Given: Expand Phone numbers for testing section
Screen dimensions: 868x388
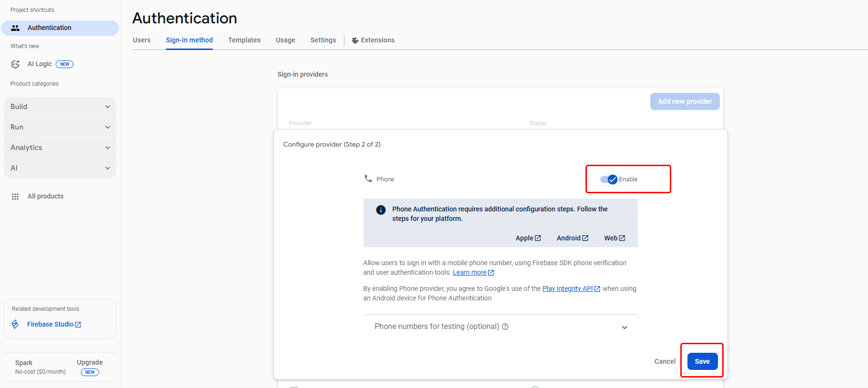Looking at the screenshot, I should click(624, 327).
